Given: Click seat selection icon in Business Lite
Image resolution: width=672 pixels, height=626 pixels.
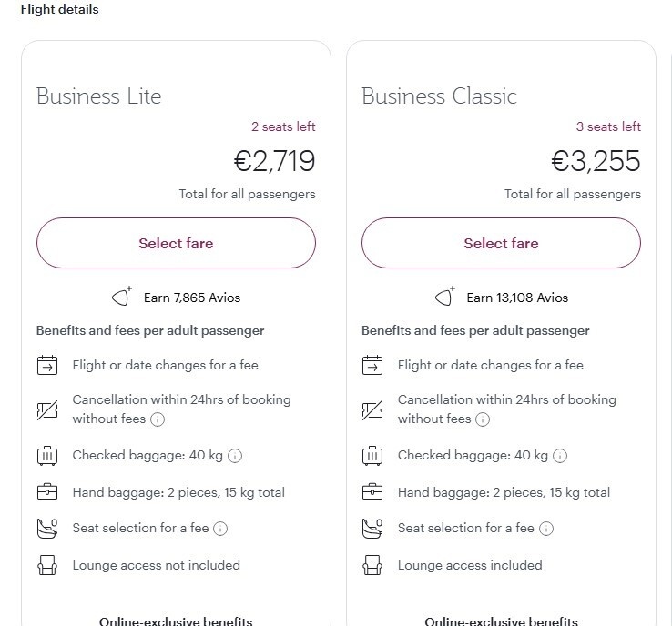Looking at the screenshot, I should [46, 528].
